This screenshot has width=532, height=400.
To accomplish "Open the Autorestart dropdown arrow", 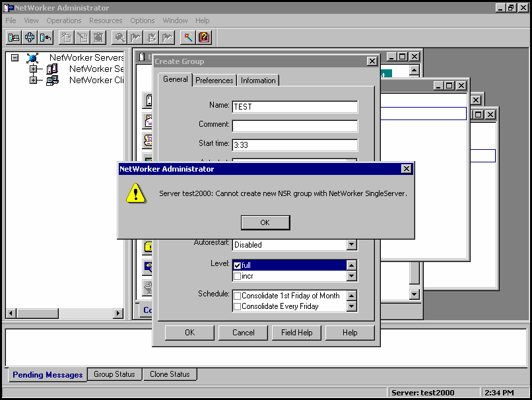I will (352, 245).
